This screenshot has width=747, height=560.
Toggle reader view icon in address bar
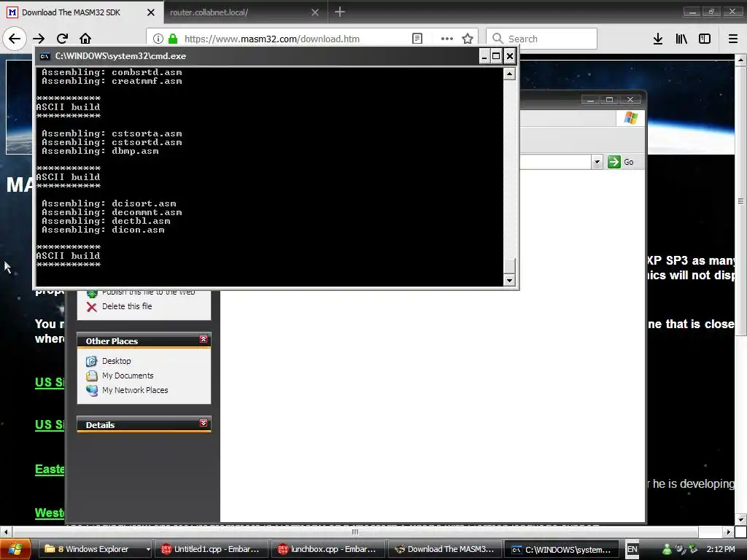[417, 39]
